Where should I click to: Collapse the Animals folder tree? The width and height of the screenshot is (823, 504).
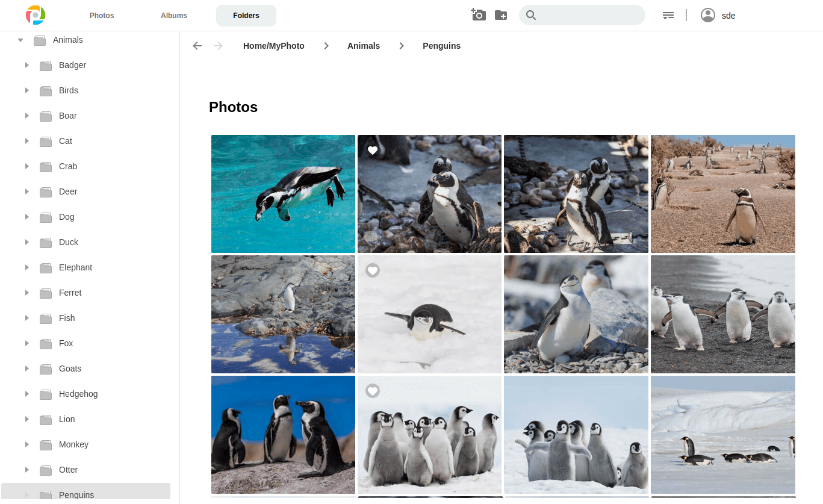click(x=20, y=40)
